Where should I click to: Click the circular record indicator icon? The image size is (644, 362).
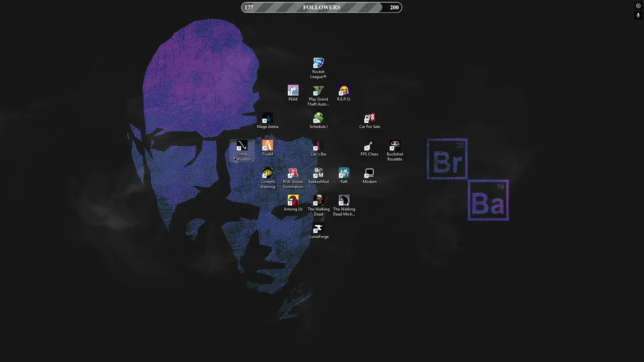pos(638,6)
